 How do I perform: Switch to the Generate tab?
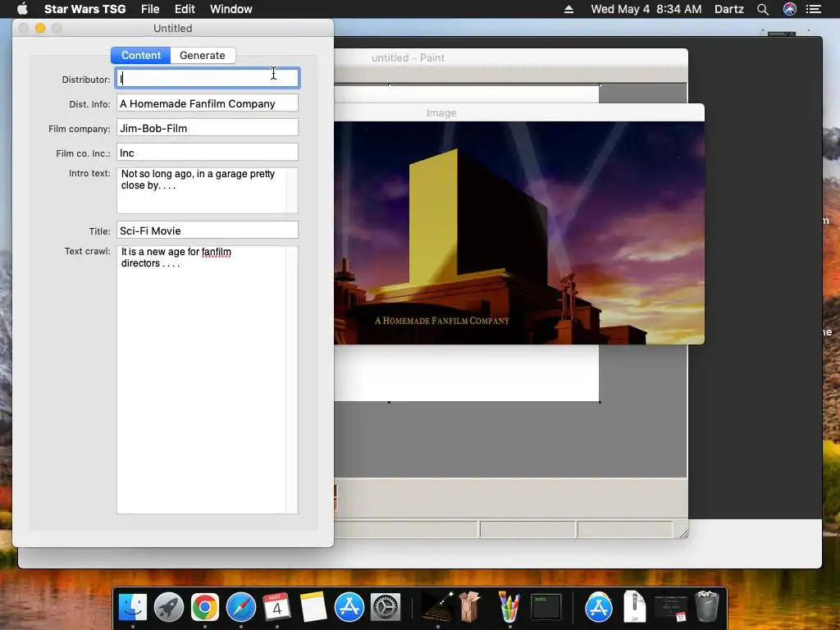203,55
